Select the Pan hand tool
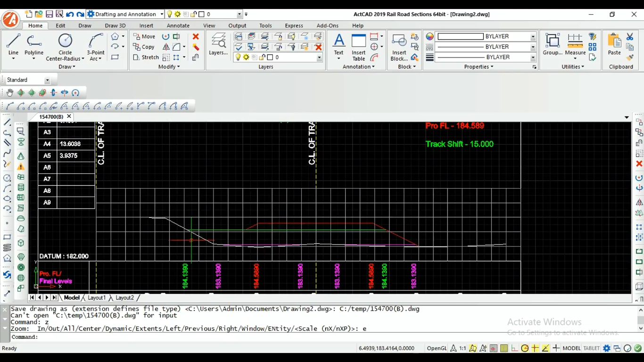Image resolution: width=644 pixels, height=362 pixels. click(9, 93)
